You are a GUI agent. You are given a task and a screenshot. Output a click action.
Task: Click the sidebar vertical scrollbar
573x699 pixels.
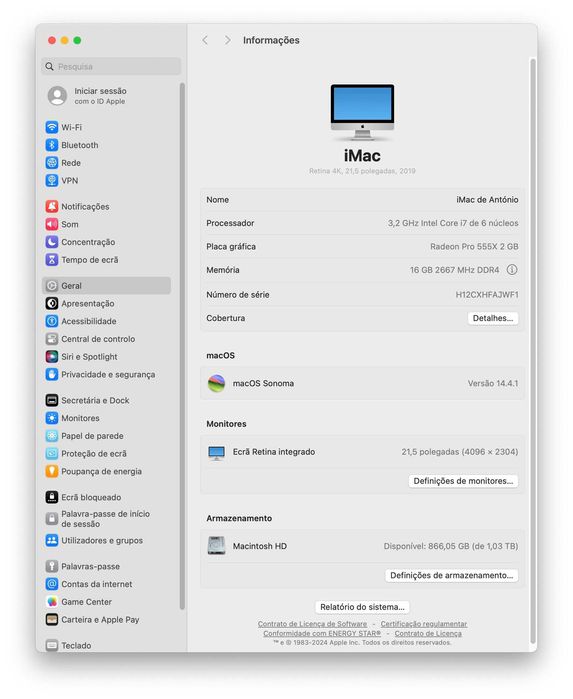click(182, 346)
